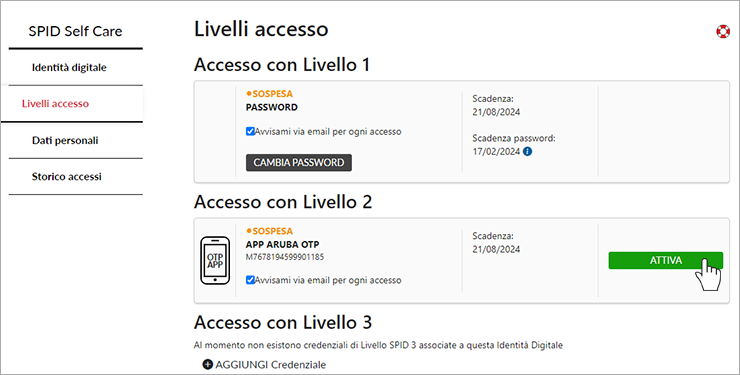Toggle email alert checkbox under APP ARUBA OTP
Screen dimensions: 740x375
[251, 280]
